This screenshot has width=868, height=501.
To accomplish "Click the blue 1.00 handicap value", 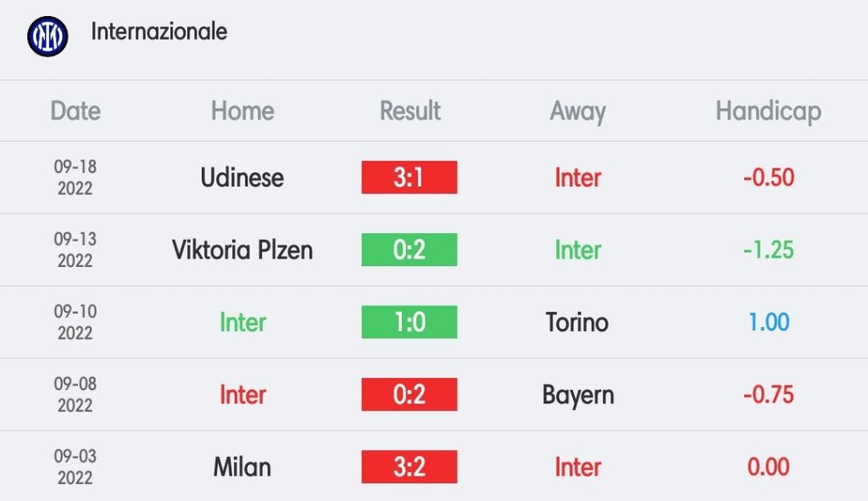I will click(768, 322).
